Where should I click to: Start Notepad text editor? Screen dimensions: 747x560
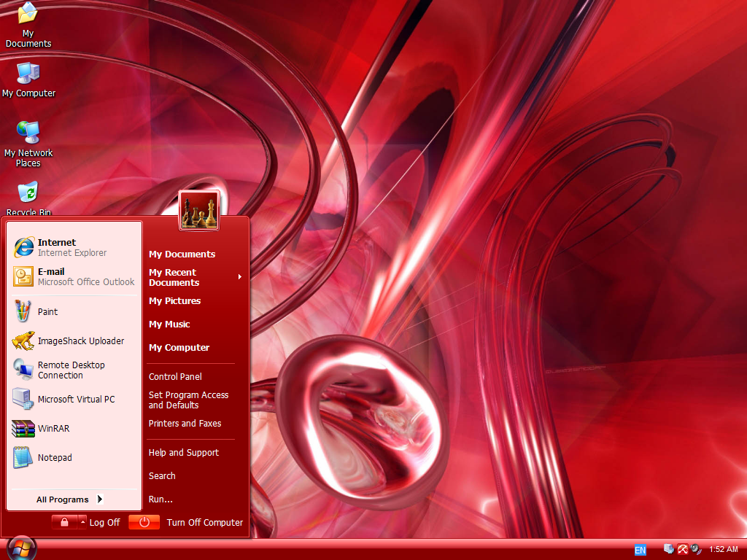point(57,457)
